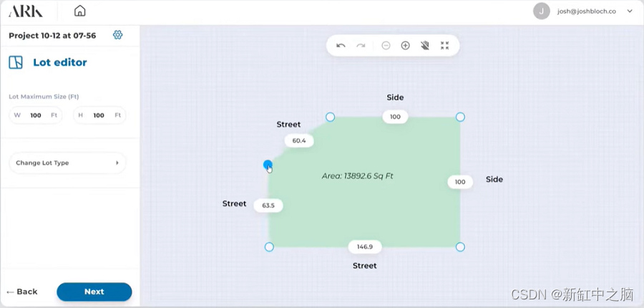Click the lot height input field
The height and width of the screenshot is (308, 644).
click(x=99, y=115)
